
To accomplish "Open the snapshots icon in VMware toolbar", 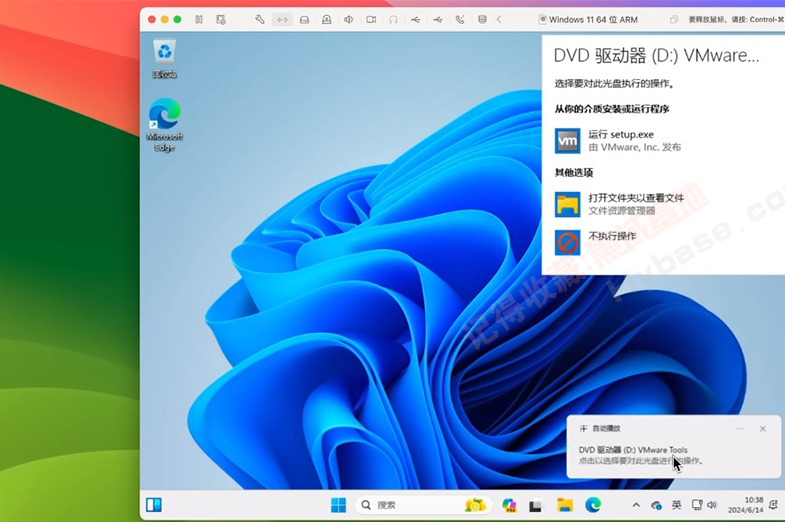I will point(221,20).
